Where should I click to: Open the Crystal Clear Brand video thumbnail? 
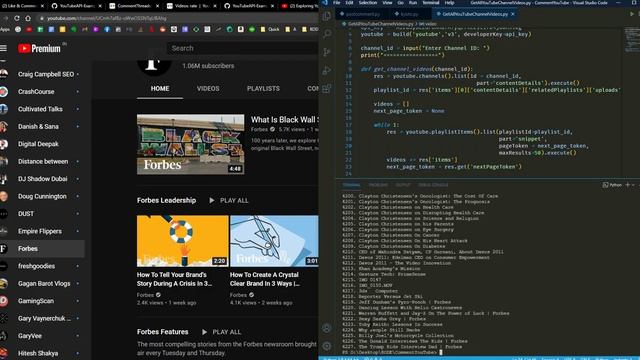point(274,241)
